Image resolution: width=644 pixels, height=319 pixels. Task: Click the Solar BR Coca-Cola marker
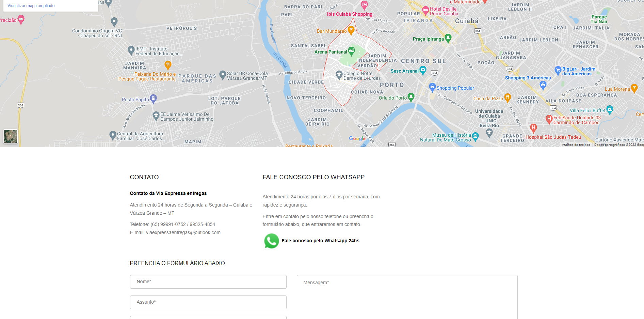tap(223, 75)
